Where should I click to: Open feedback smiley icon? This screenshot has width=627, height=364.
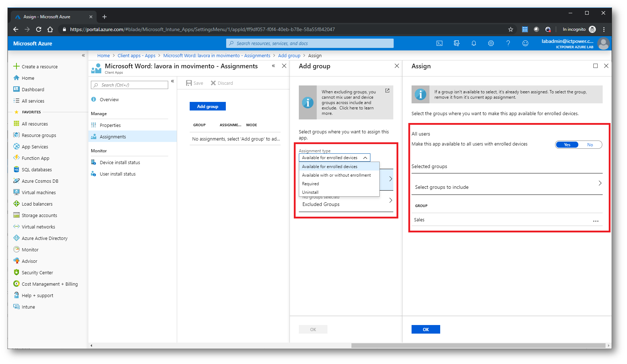tap(525, 43)
